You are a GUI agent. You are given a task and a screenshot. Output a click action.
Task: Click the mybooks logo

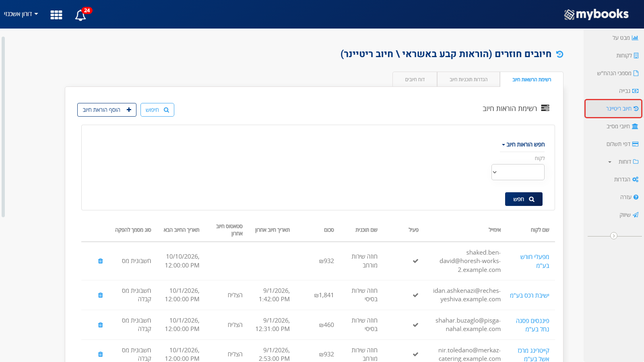596,14
